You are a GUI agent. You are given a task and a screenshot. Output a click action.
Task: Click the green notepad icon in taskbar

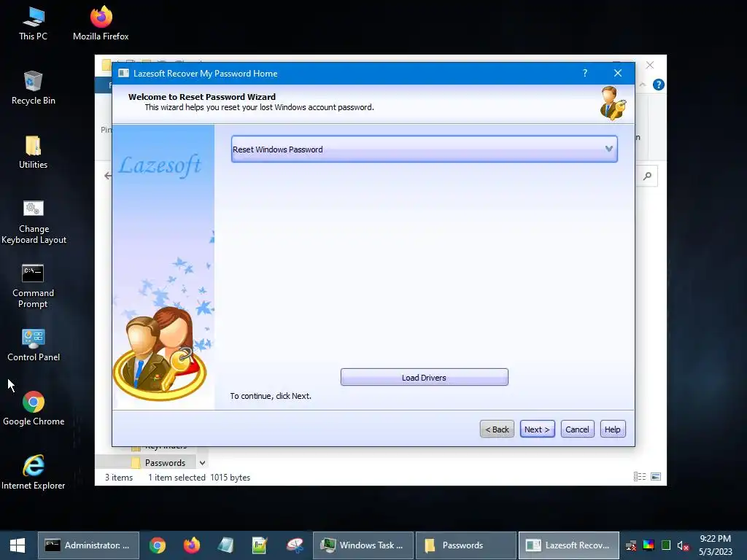coord(260,545)
